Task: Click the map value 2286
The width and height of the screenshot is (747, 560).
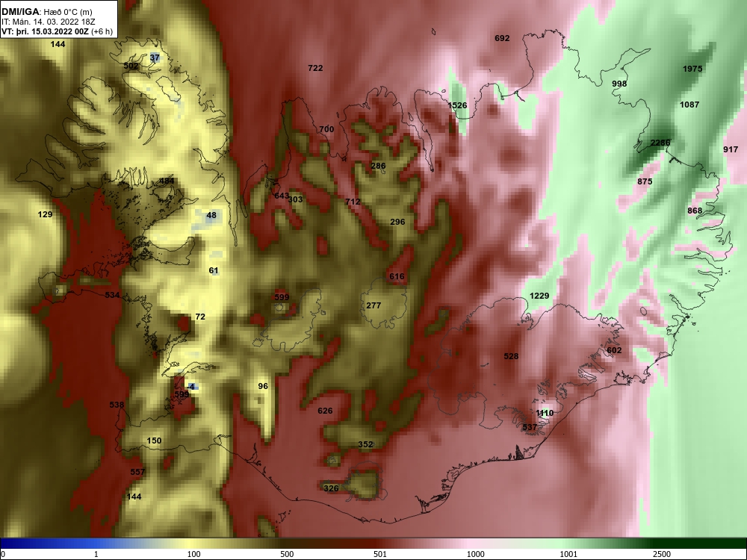Action: click(x=660, y=143)
